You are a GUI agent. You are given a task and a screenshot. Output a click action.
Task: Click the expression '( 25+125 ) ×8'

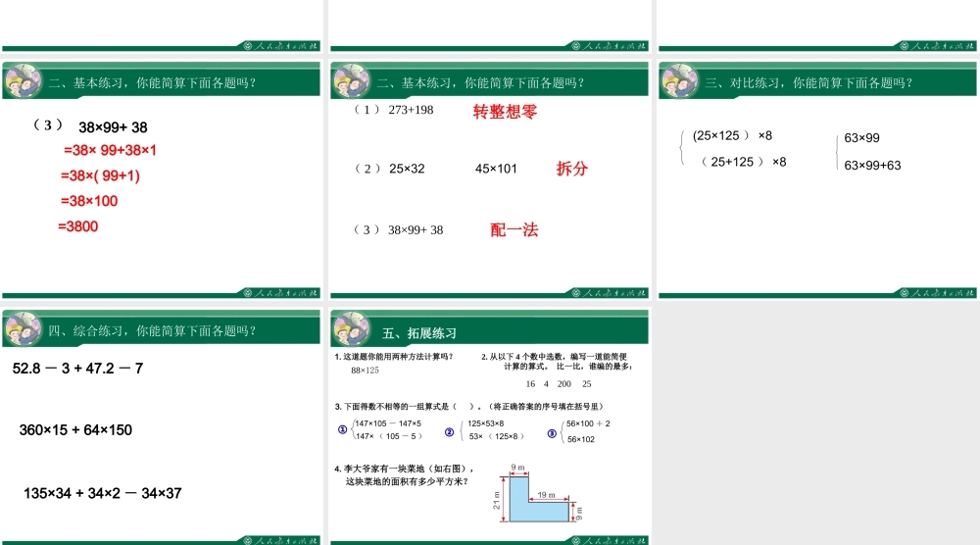point(743,162)
